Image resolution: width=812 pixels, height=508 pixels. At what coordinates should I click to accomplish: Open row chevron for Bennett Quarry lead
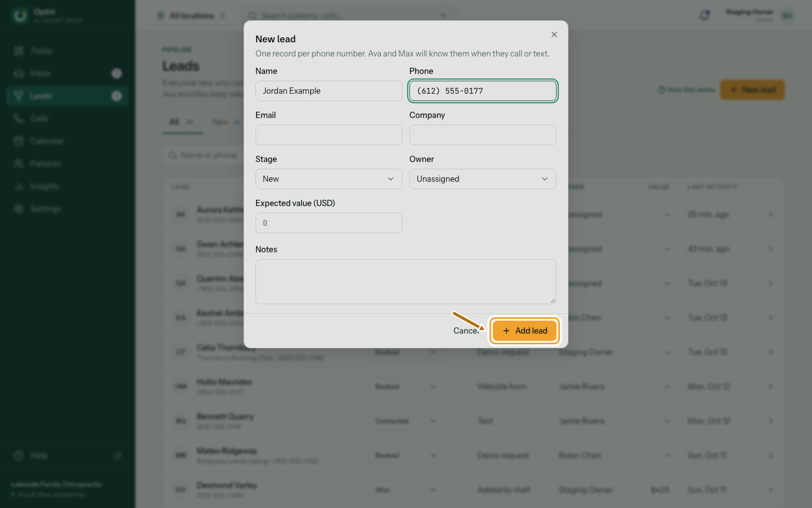771,421
